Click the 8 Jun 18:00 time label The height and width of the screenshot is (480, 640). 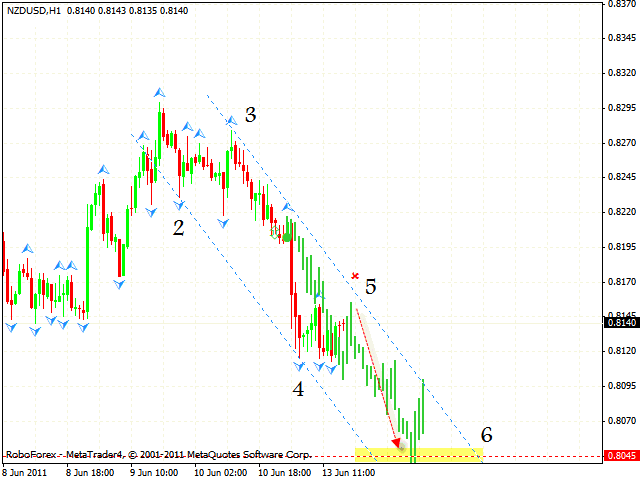click(x=90, y=473)
